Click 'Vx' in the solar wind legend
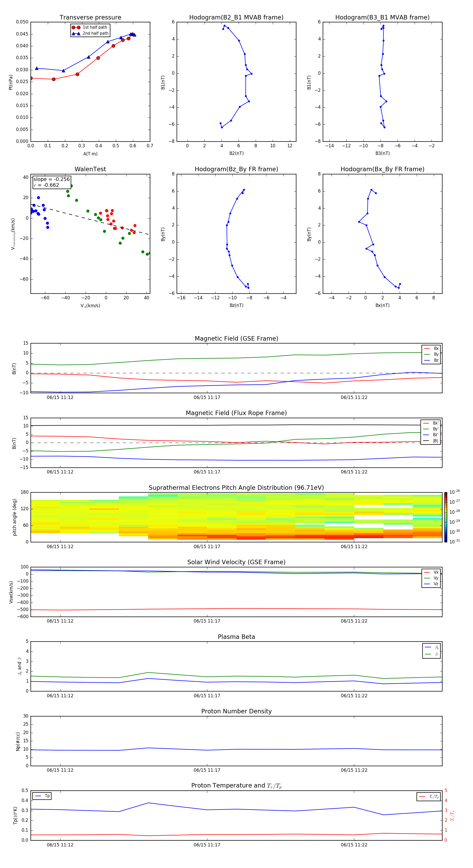Image resolution: width=473 pixels, height=868 pixels. point(436,572)
